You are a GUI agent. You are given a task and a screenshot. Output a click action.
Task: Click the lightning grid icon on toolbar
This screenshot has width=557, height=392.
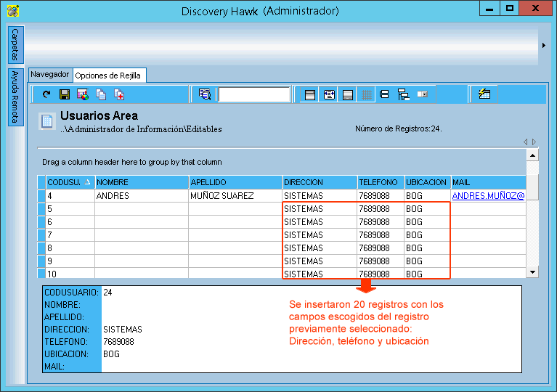(x=484, y=94)
